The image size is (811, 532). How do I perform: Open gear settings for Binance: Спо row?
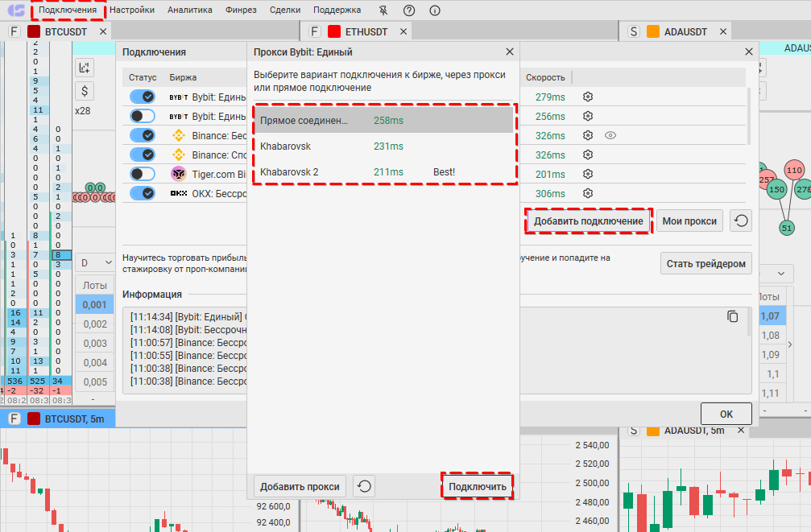tap(588, 155)
